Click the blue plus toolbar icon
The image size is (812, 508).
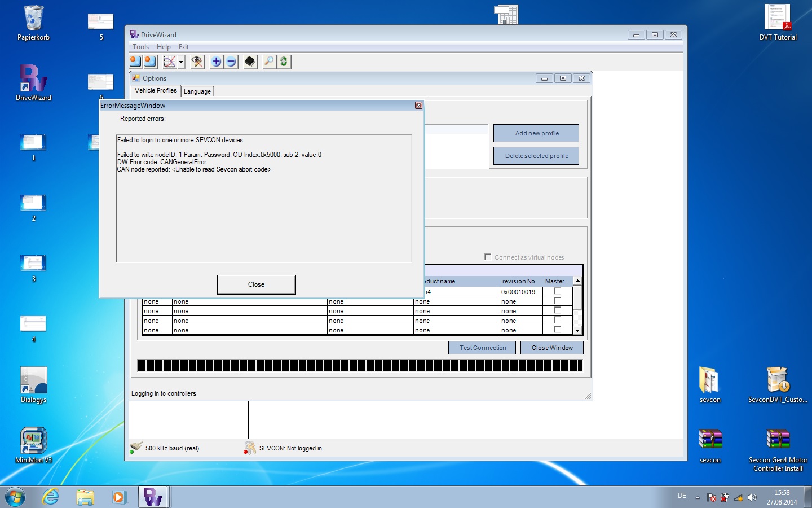216,62
